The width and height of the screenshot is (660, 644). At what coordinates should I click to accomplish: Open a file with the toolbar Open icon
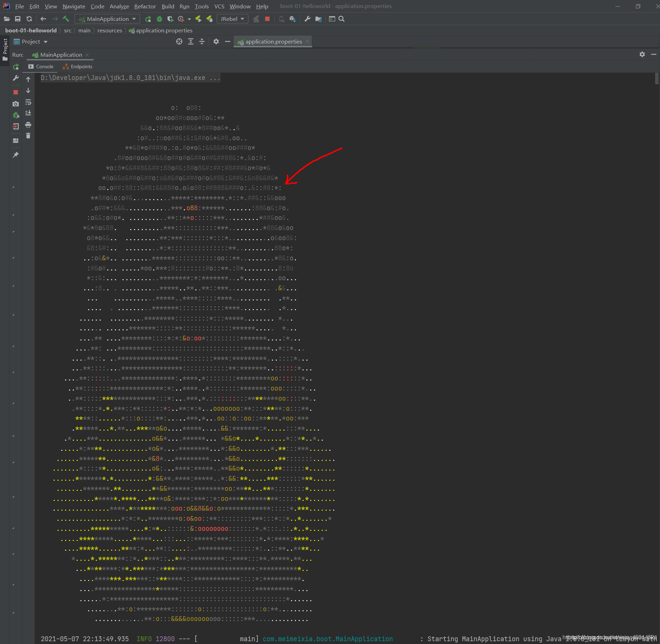pyautogui.click(x=7, y=19)
